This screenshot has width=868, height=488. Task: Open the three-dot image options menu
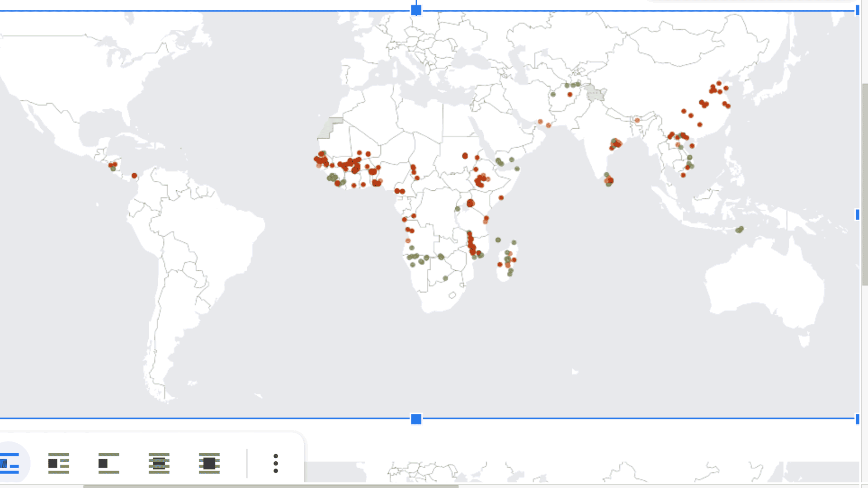(276, 463)
